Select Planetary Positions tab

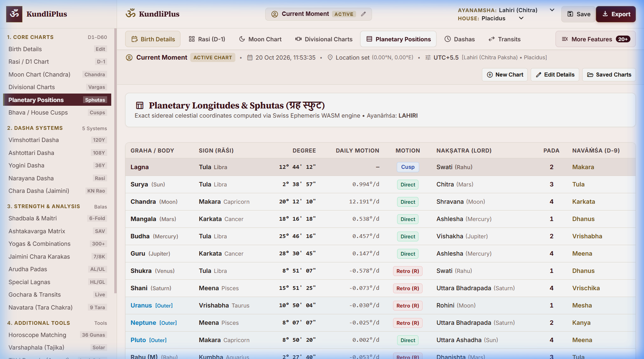(398, 39)
